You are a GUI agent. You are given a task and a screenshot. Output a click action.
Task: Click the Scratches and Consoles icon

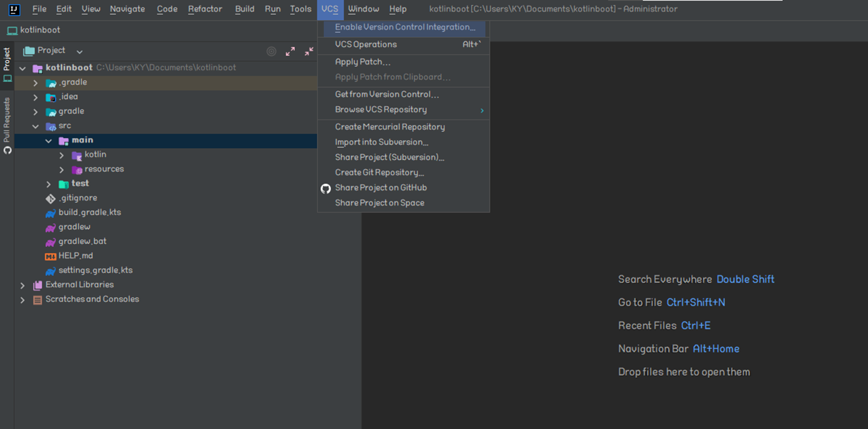(38, 300)
